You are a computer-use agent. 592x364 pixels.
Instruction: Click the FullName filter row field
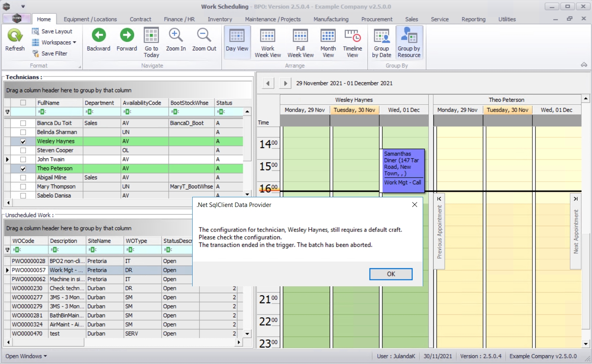[x=60, y=112]
